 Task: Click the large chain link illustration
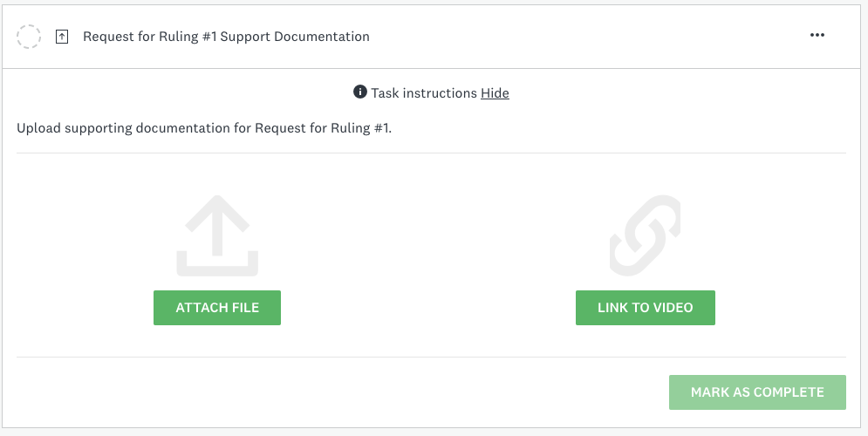point(645,235)
